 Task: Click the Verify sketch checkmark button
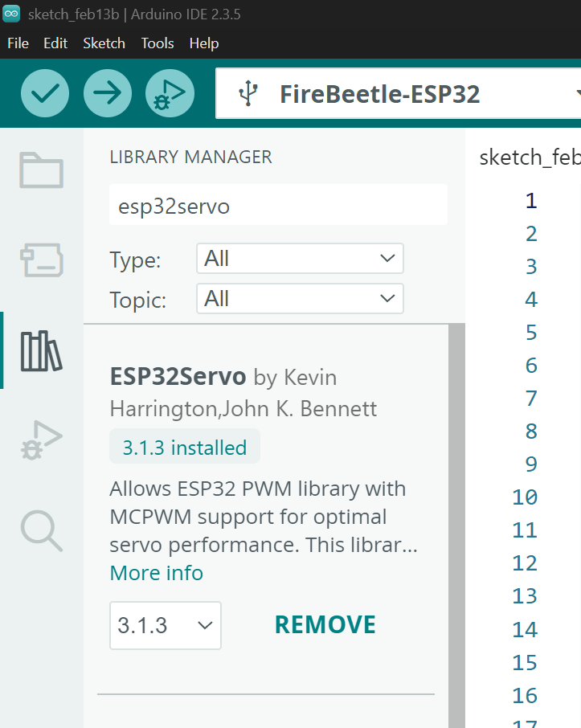coord(44,93)
